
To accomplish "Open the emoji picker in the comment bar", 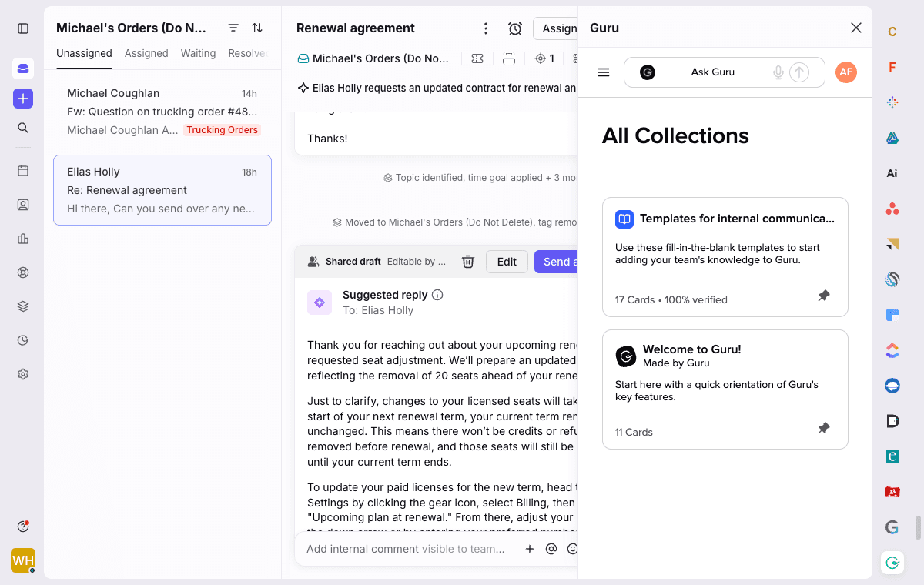I will click(x=573, y=549).
